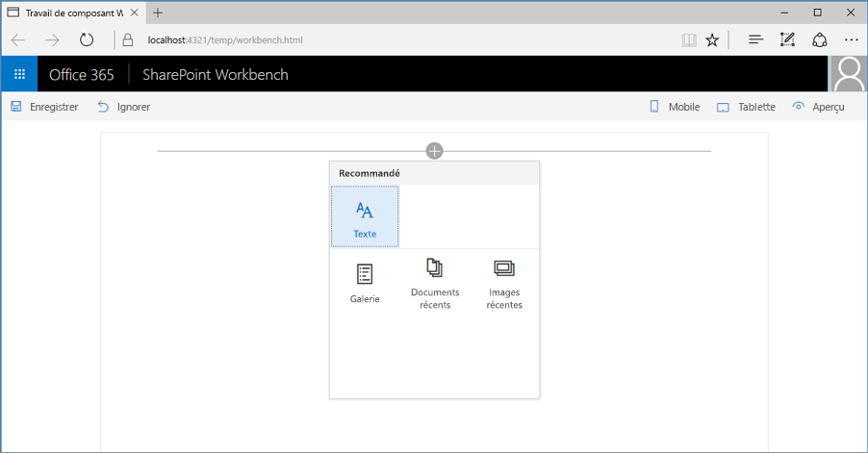Refresh the browser page

coord(87,39)
